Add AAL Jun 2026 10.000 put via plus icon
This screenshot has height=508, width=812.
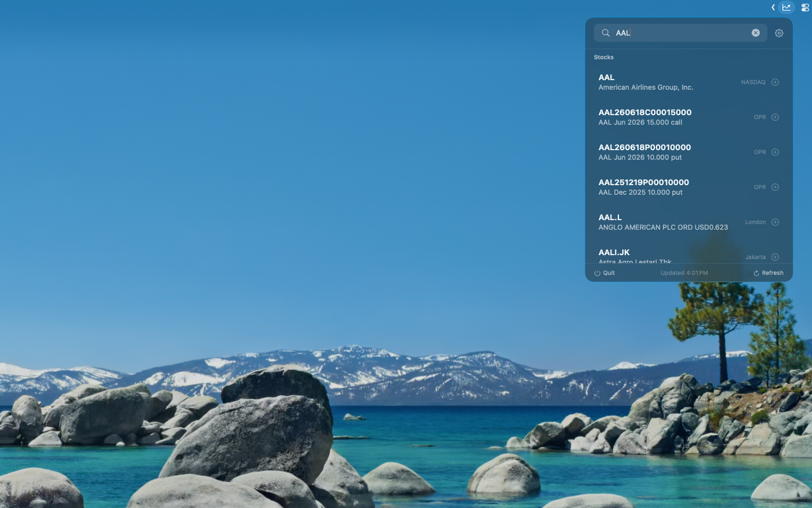775,152
